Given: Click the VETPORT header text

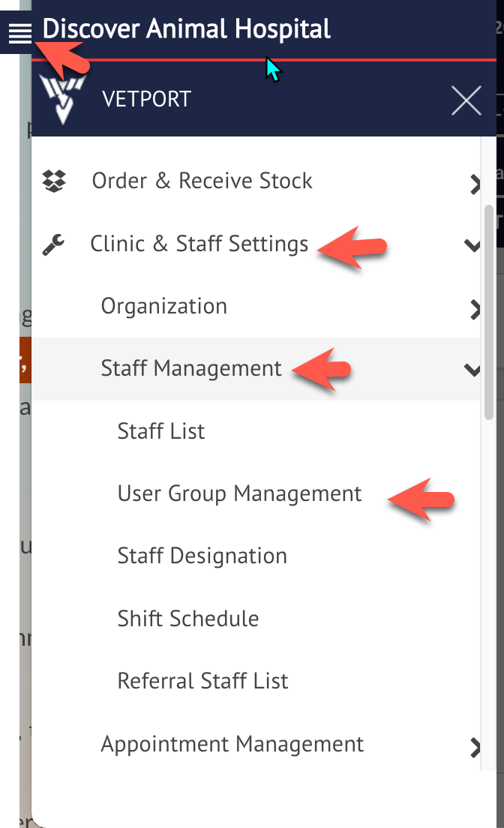Looking at the screenshot, I should [x=146, y=99].
